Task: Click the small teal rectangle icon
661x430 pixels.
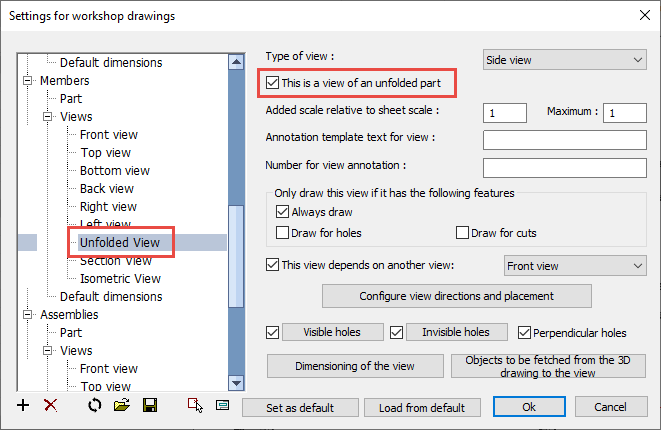Action: pyautogui.click(x=222, y=406)
